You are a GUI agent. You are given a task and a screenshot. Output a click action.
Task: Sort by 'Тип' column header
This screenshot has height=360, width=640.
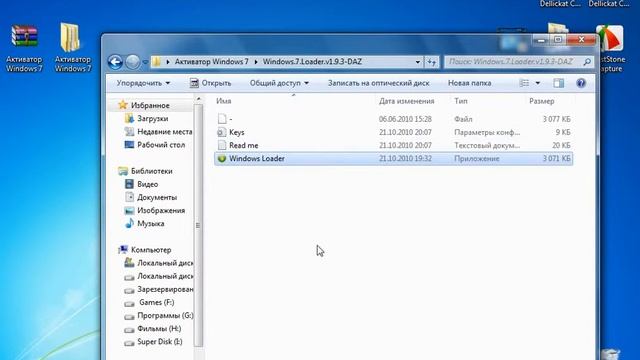pyautogui.click(x=461, y=101)
